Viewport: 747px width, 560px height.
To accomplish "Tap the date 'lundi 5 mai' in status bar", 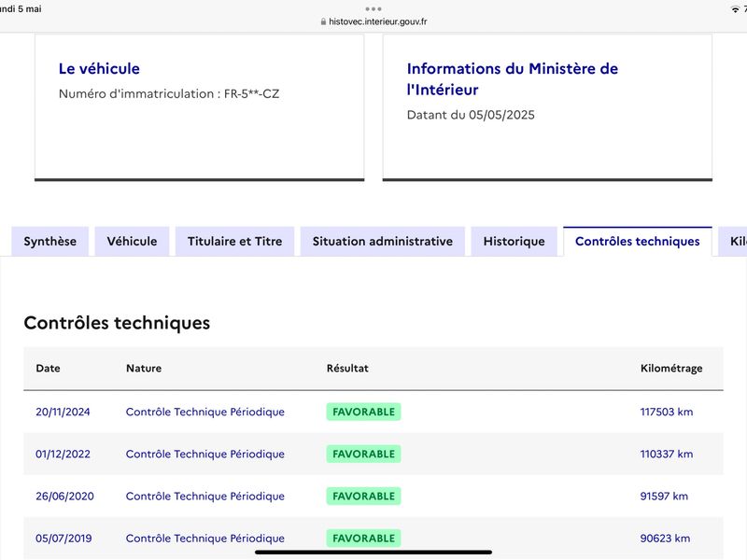I will point(21,9).
